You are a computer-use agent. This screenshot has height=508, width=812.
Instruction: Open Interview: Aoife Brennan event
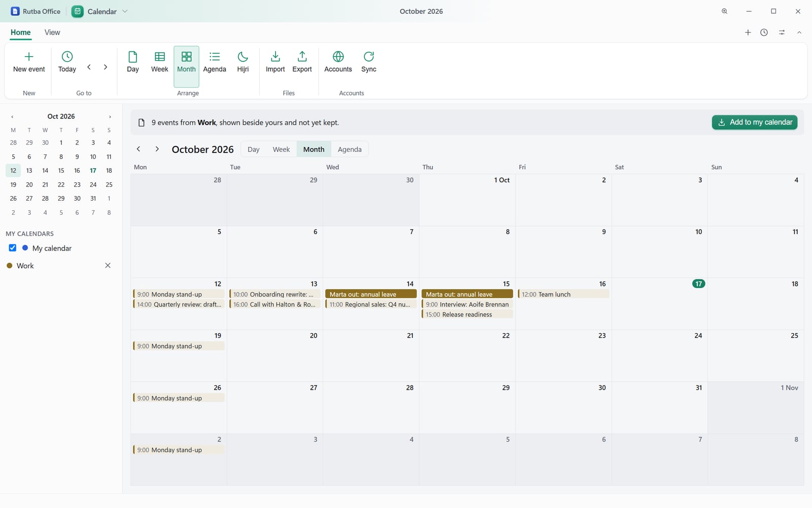pos(467,304)
